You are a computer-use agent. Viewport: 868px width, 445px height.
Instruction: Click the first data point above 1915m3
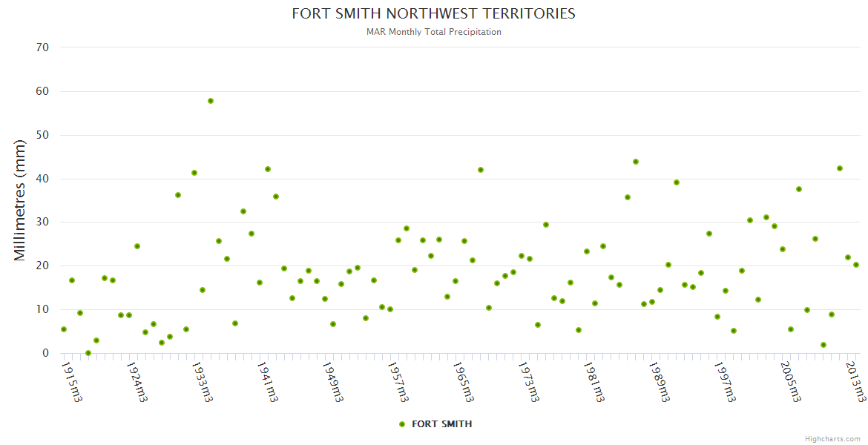click(64, 329)
